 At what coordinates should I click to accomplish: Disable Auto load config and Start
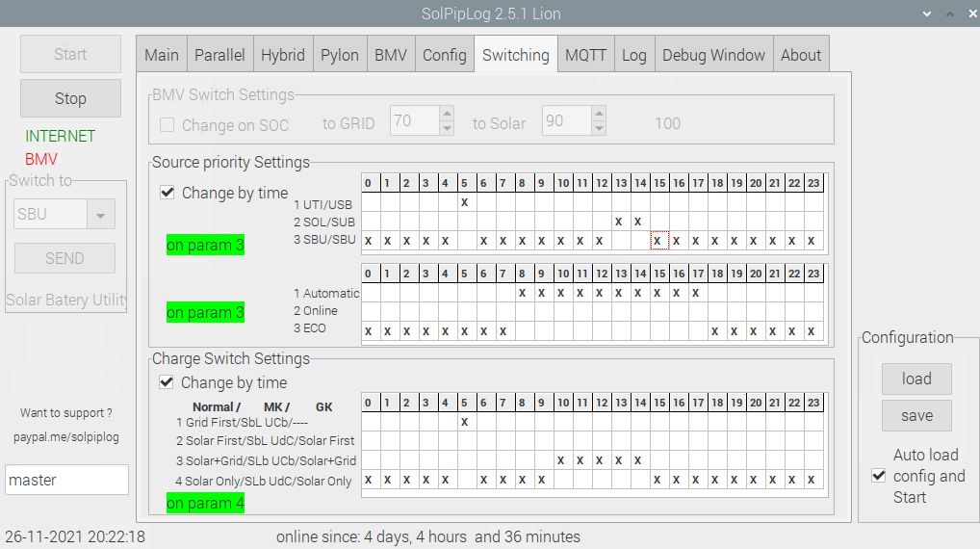878,476
